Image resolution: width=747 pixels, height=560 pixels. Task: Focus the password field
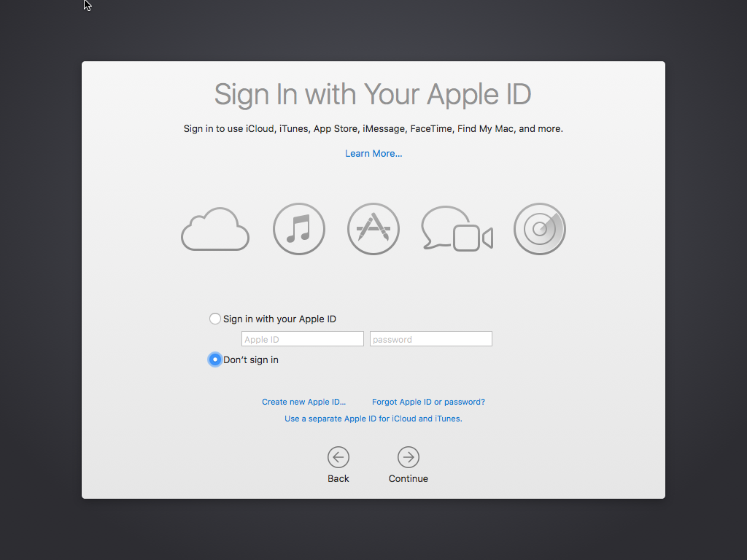pos(430,339)
